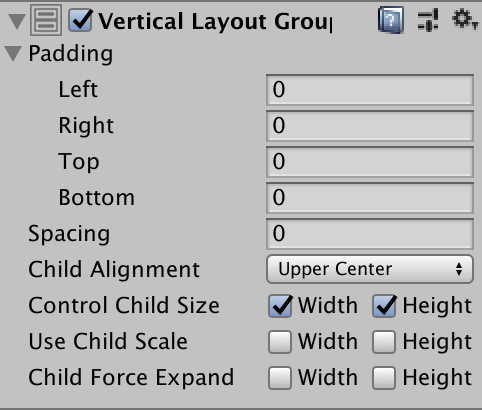Disable the Vertical Layout Group component checkbox

80,20
